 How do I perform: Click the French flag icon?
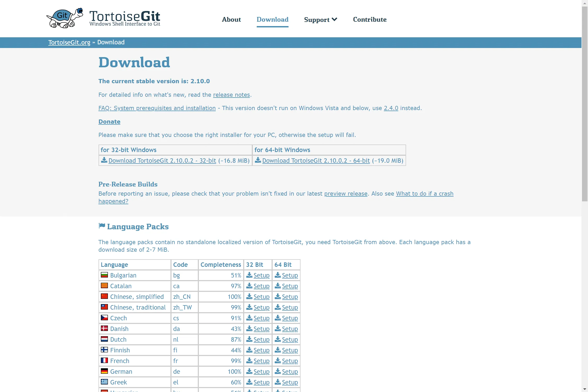104,360
